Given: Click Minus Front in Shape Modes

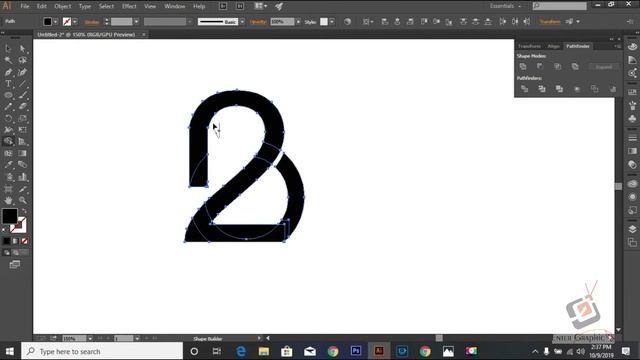Looking at the screenshot, I should [540, 67].
